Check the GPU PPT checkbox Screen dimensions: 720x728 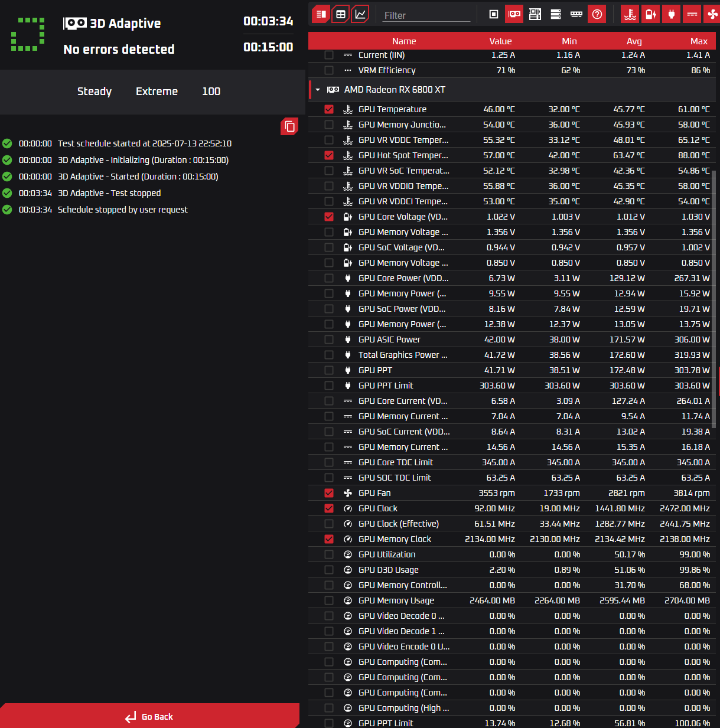329,370
